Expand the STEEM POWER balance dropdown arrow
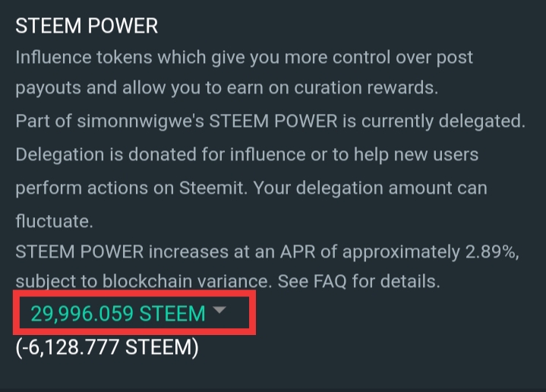The height and width of the screenshot is (392, 546). click(219, 311)
